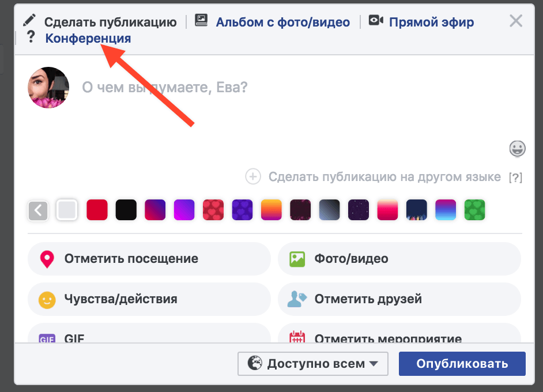
Task: Choose the dark maroon background swatch
Action: 300,209
